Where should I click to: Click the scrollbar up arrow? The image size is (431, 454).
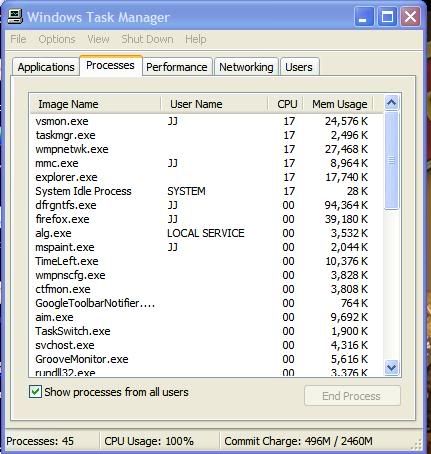(391, 103)
